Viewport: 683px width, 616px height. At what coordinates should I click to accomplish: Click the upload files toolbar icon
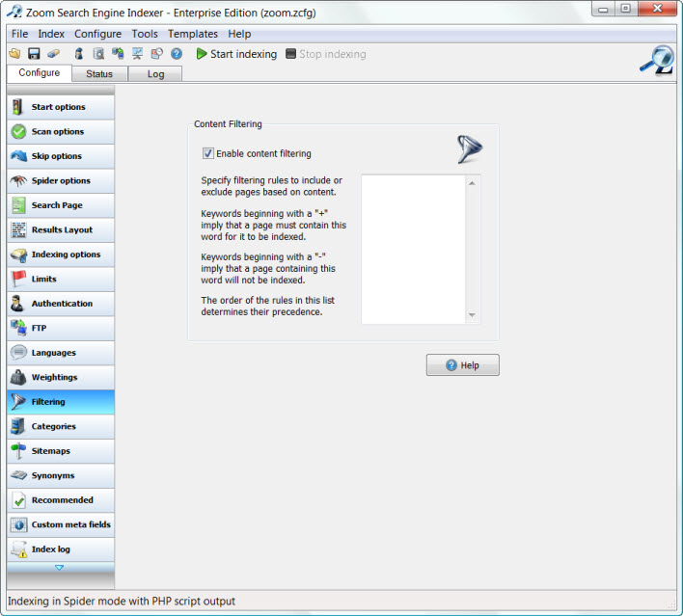[118, 54]
